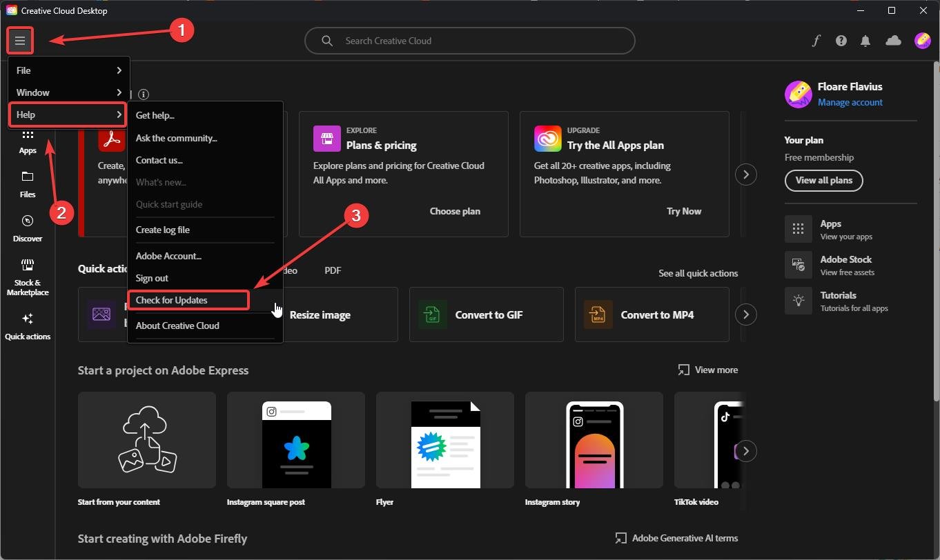Click the large profile avatar by Floare Flavius
The width and height of the screenshot is (940, 560).
click(798, 94)
